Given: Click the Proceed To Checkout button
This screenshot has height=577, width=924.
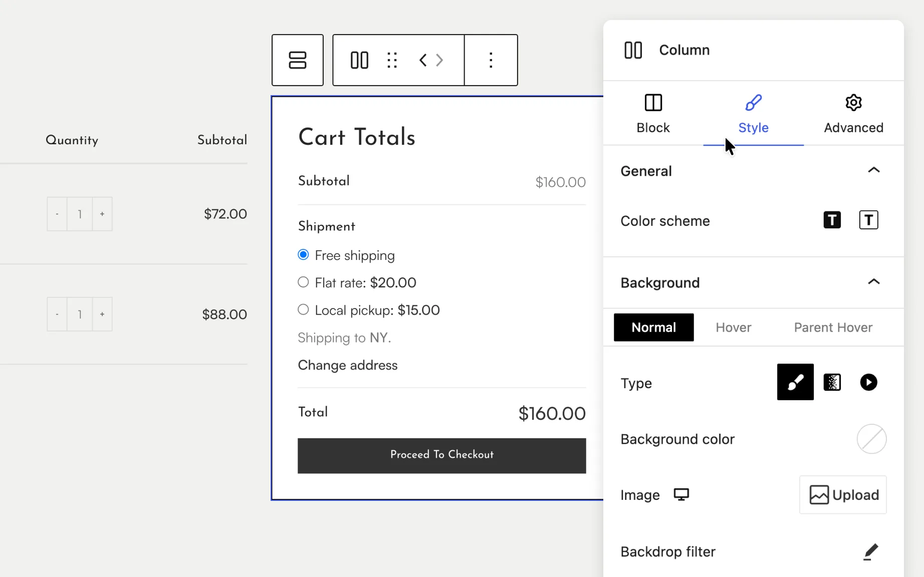Looking at the screenshot, I should click(442, 456).
